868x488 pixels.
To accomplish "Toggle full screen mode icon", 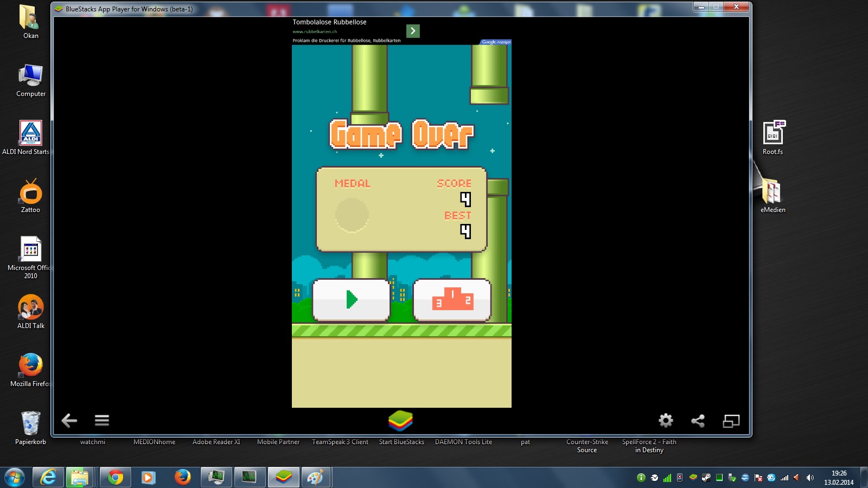I will [731, 421].
